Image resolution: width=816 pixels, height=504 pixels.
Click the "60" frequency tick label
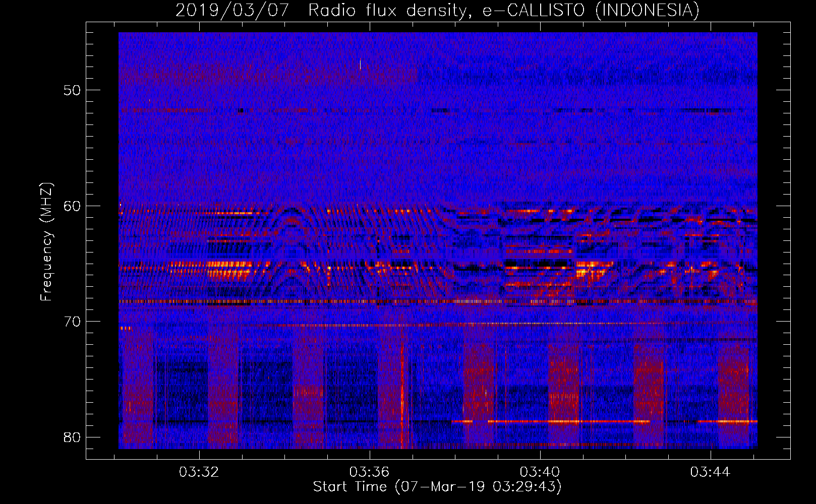pyautogui.click(x=72, y=206)
